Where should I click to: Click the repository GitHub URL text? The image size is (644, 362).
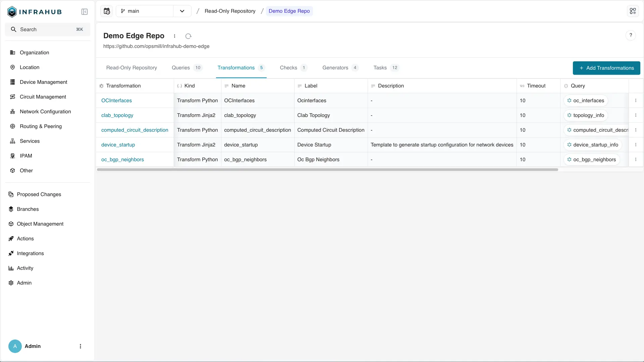click(156, 46)
